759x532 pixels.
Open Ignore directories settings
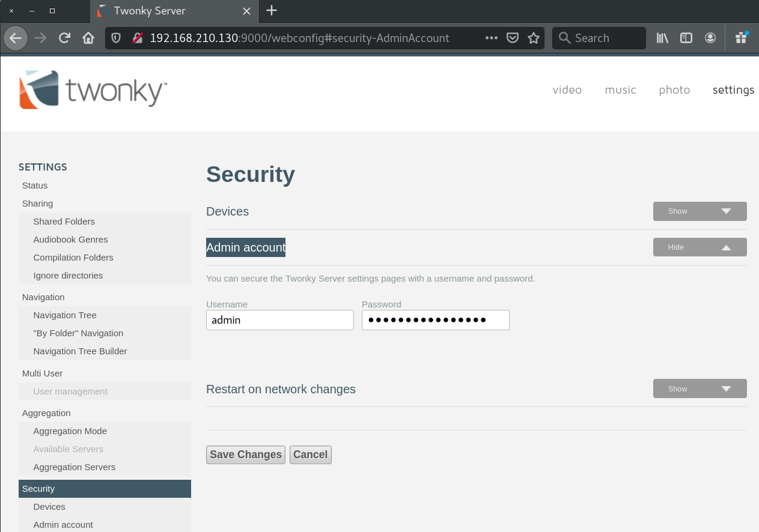[x=68, y=276]
